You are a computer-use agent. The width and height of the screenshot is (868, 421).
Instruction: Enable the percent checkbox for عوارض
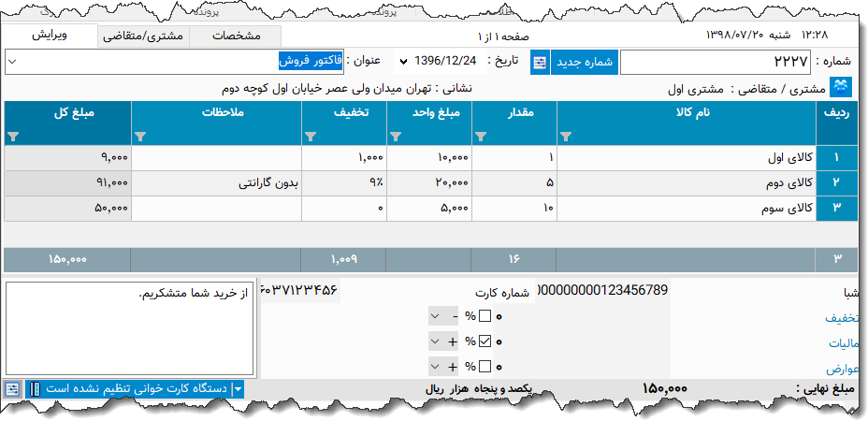click(485, 367)
